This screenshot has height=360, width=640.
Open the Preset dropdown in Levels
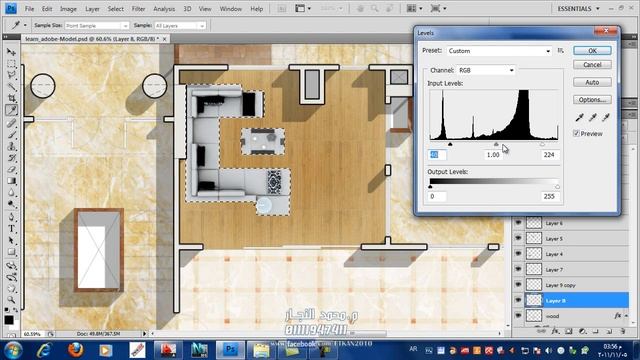[x=499, y=51]
